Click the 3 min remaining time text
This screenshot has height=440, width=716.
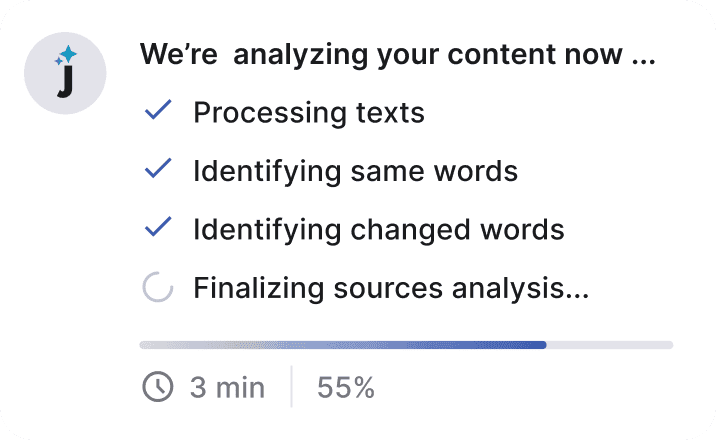tap(227, 388)
